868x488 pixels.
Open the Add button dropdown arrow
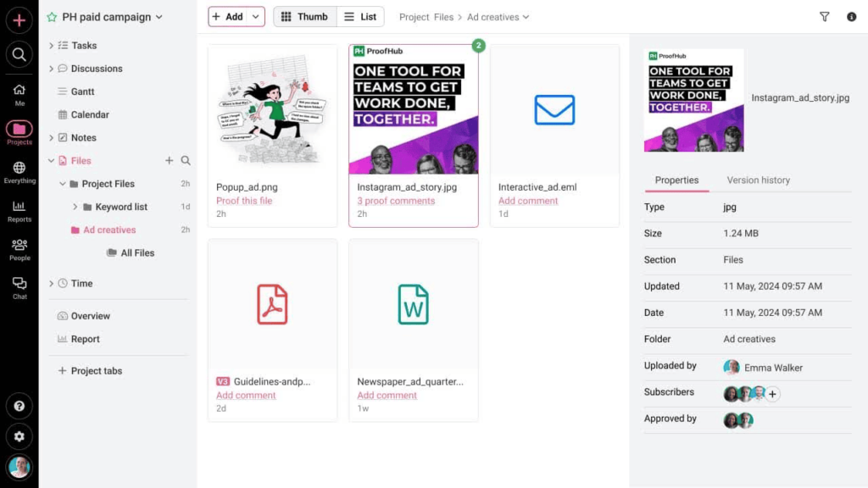point(256,17)
